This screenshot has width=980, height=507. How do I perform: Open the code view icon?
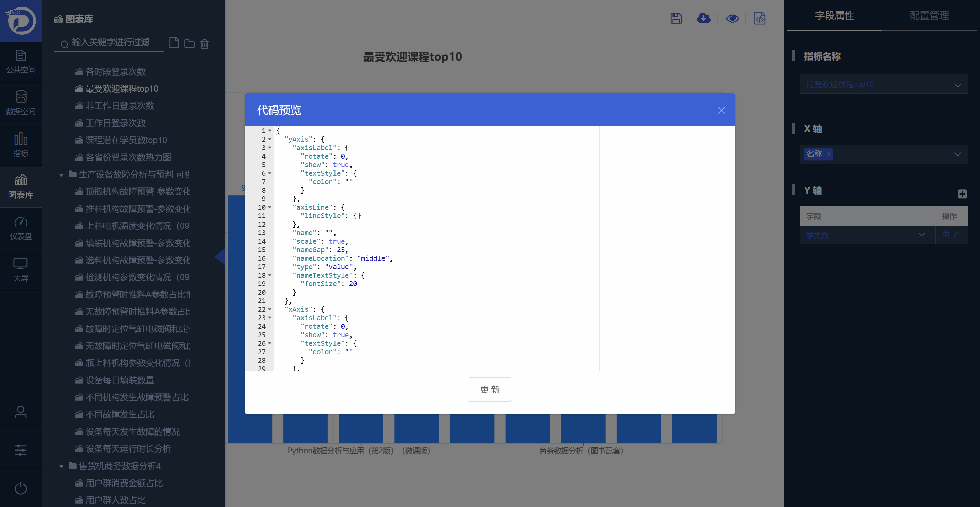click(759, 18)
